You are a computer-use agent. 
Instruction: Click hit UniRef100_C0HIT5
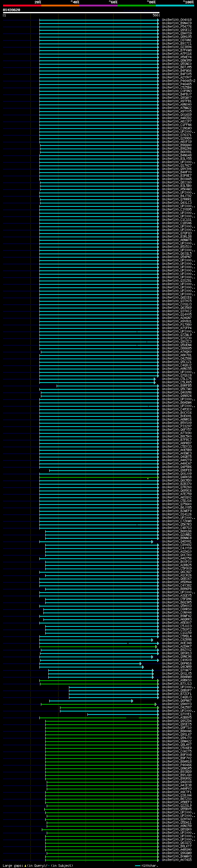point(177,751)
